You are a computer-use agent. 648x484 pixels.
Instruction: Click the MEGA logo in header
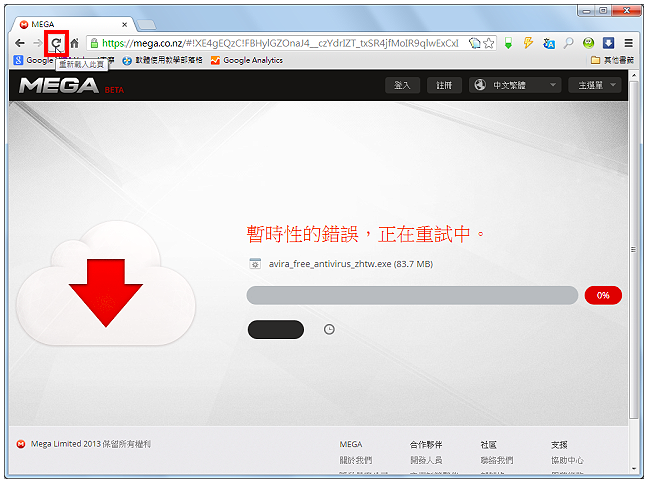[x=59, y=86]
